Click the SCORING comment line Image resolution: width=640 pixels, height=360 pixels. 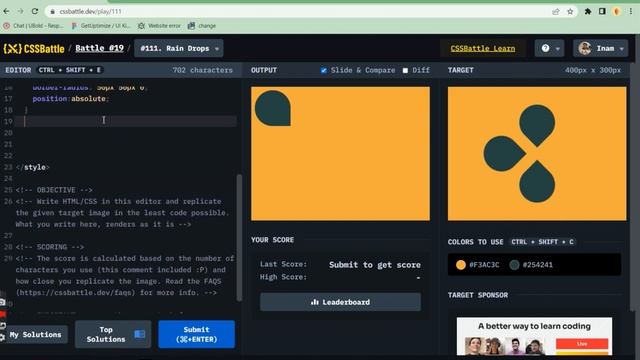click(x=49, y=247)
